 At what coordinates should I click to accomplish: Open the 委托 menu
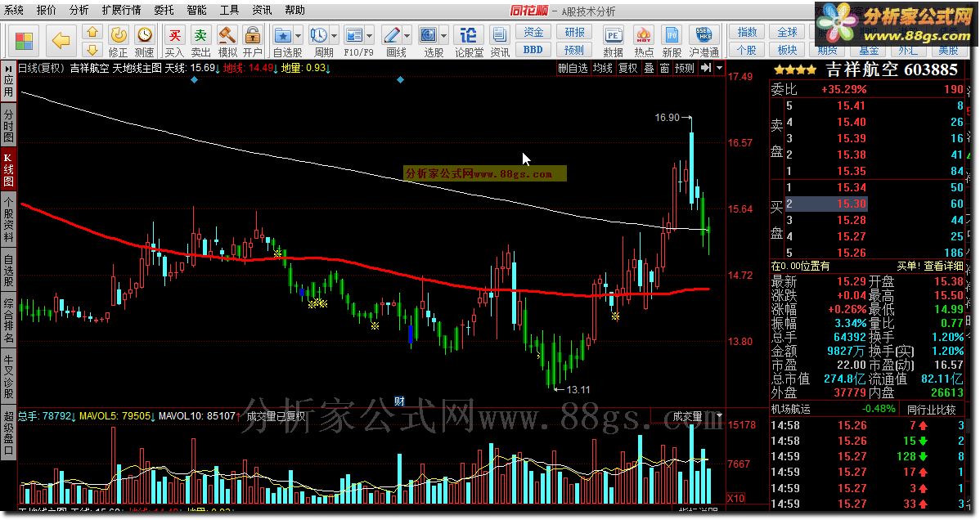(x=164, y=10)
